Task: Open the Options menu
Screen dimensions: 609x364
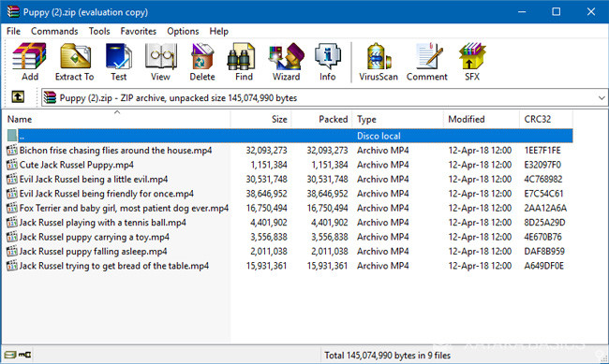Action: click(183, 31)
